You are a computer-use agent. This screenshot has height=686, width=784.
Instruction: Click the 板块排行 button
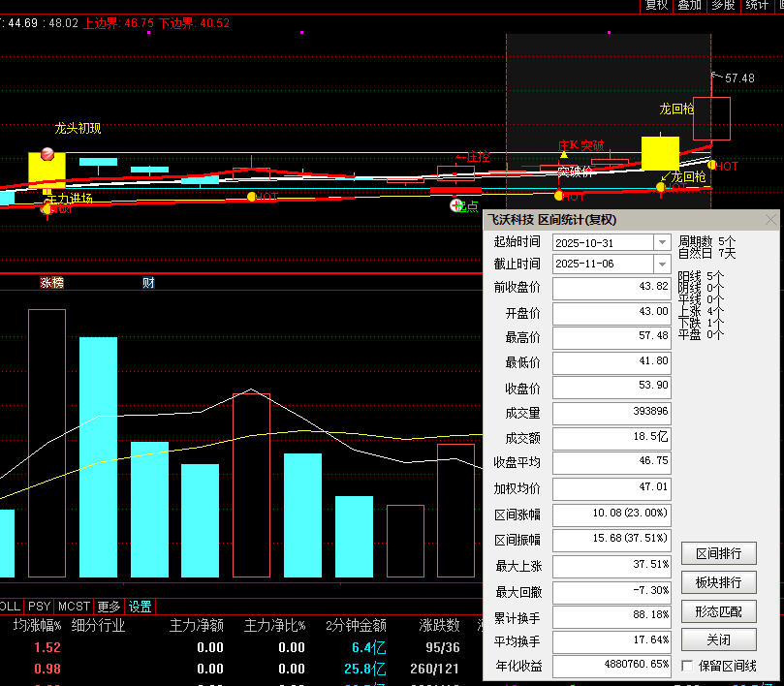[x=718, y=582]
